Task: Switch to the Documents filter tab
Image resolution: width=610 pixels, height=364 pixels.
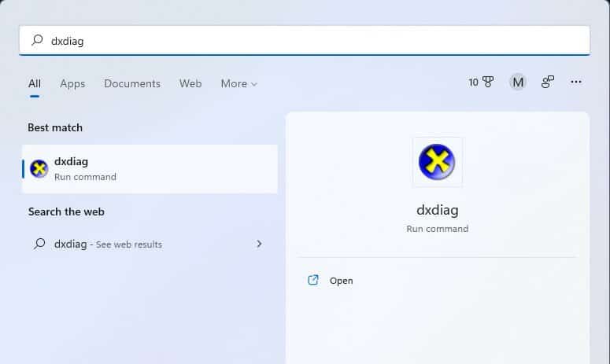Action: click(x=132, y=83)
